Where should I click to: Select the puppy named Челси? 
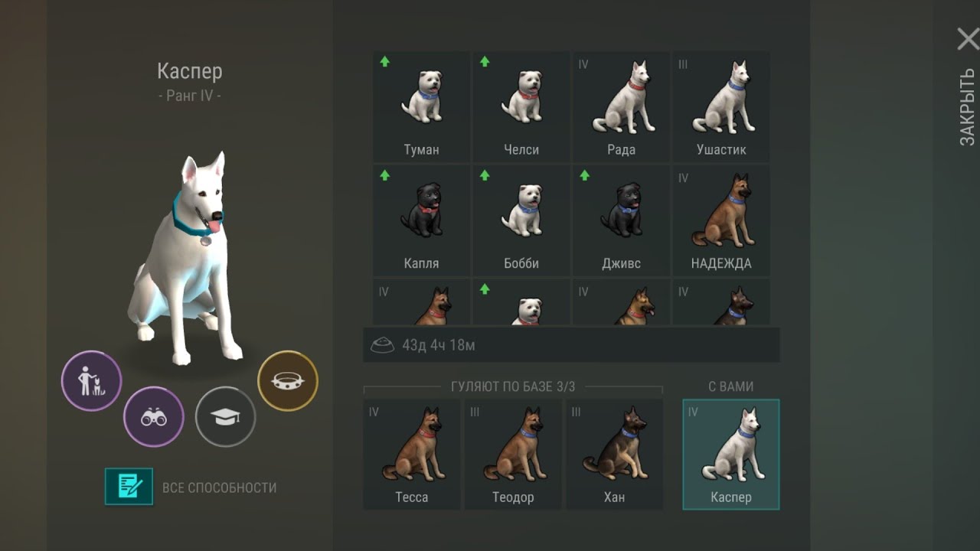coord(521,106)
